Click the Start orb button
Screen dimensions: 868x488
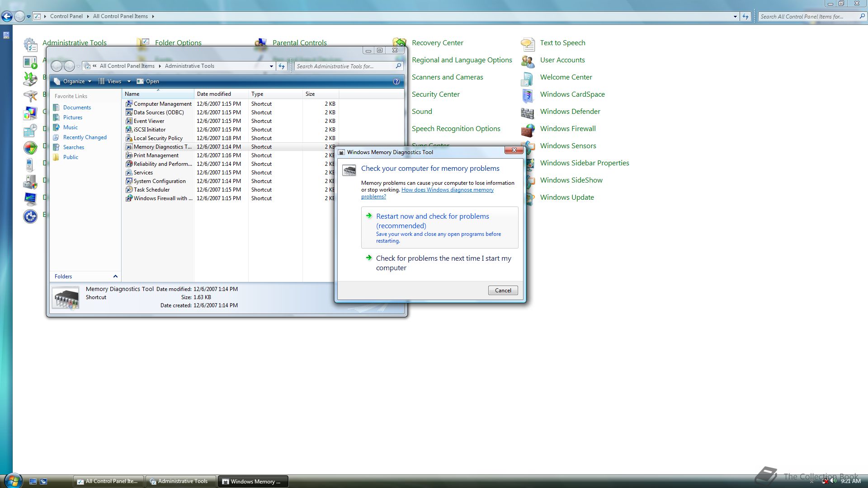[12, 481]
